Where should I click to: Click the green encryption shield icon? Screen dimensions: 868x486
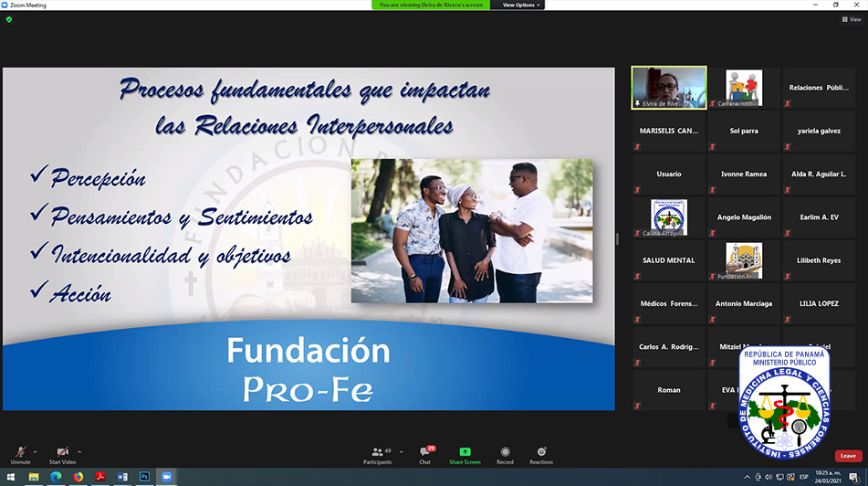click(x=9, y=19)
